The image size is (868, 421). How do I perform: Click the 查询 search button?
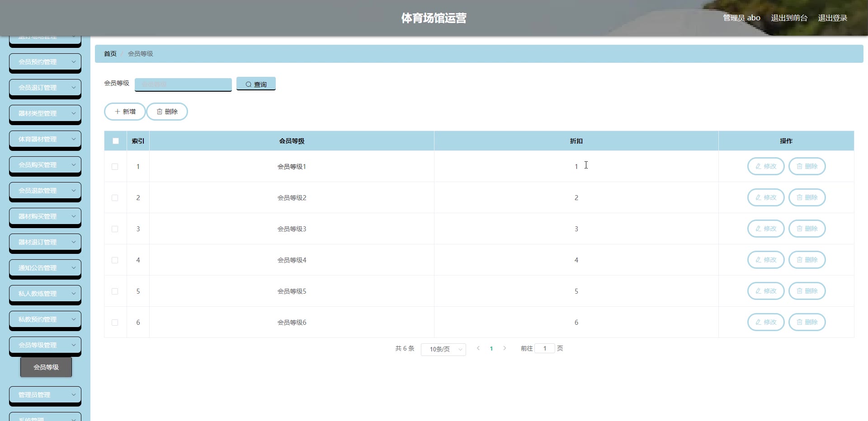[256, 84]
